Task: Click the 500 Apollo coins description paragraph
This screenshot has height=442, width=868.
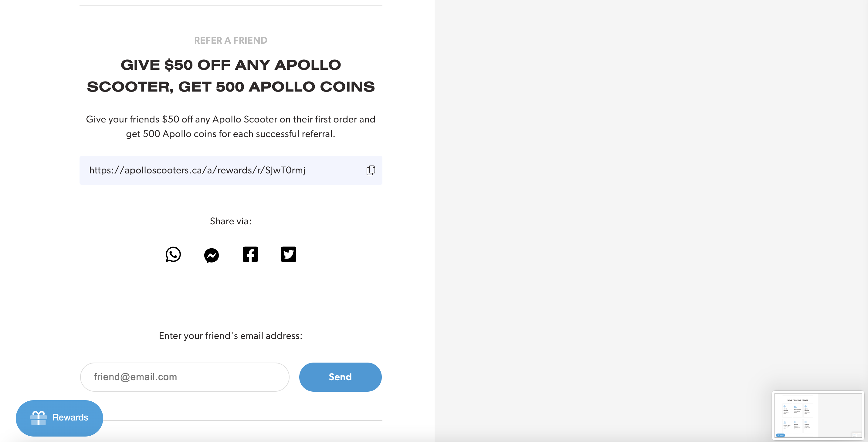Action: [x=231, y=127]
